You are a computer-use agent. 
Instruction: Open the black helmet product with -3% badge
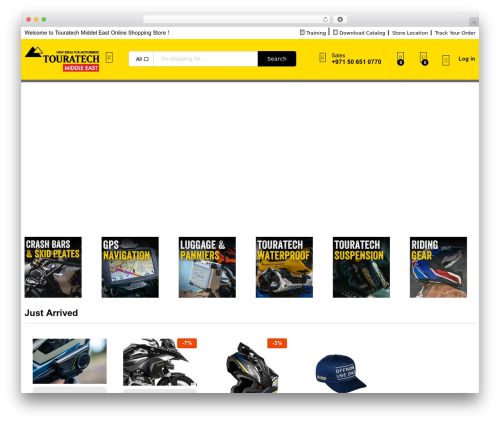click(x=252, y=367)
